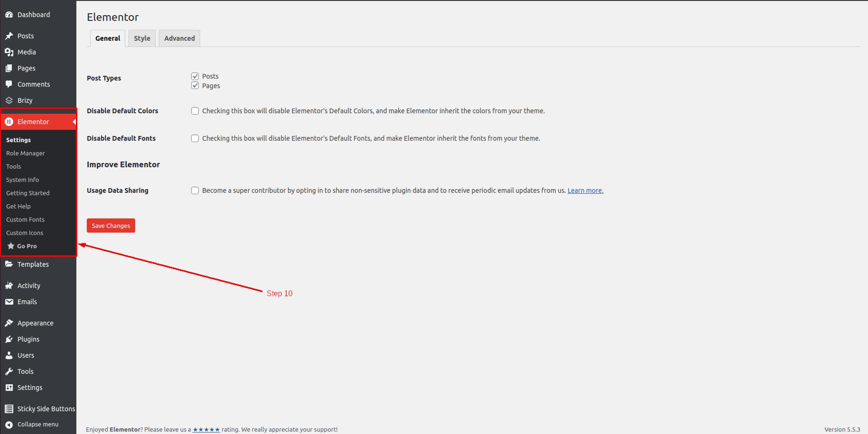This screenshot has height=434, width=868.
Task: Uncheck the Pages post type checkbox
Action: tap(195, 86)
